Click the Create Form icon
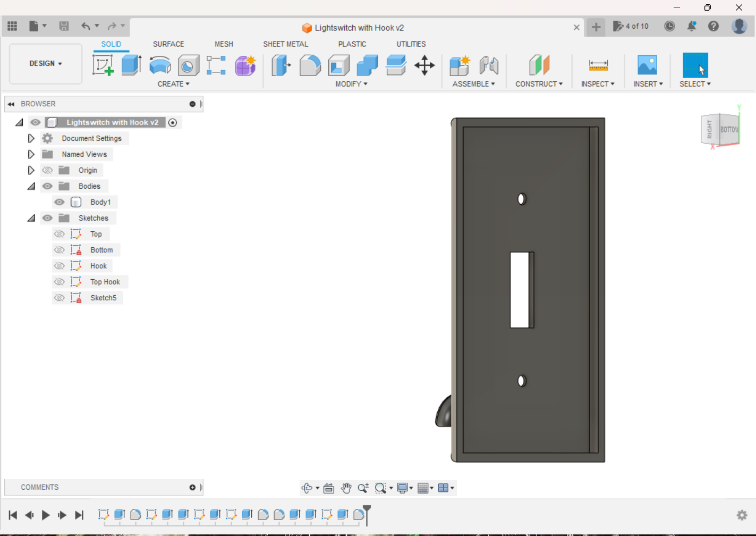Viewport: 756px width, 536px height. [245, 65]
